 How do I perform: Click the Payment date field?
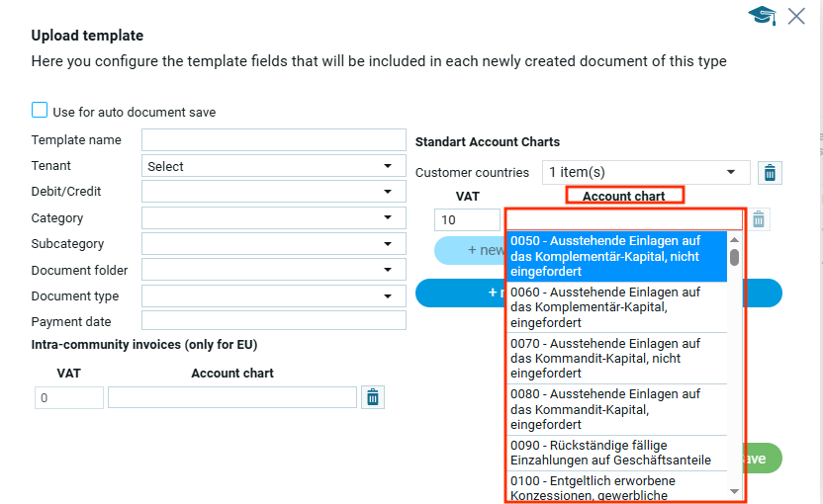pyautogui.click(x=273, y=321)
